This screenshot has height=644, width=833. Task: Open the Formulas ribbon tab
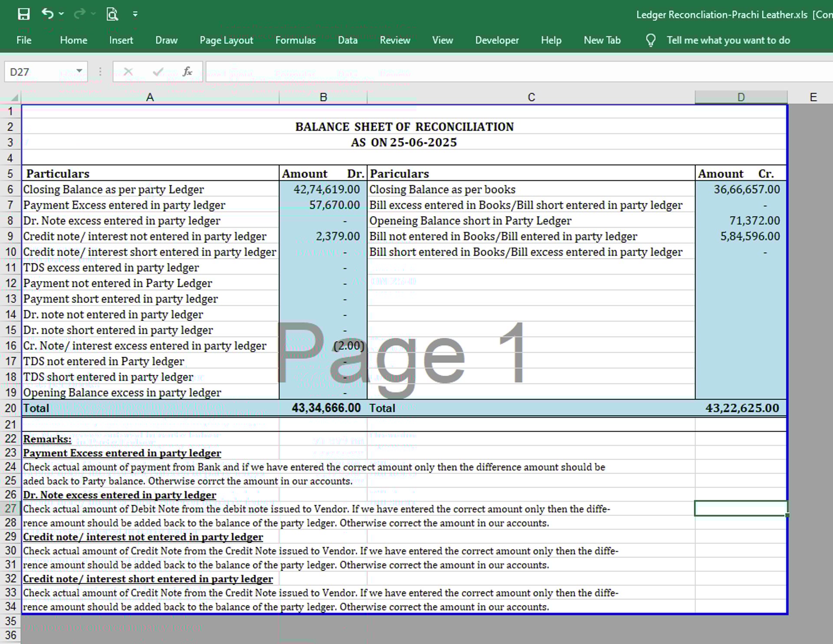coord(295,40)
